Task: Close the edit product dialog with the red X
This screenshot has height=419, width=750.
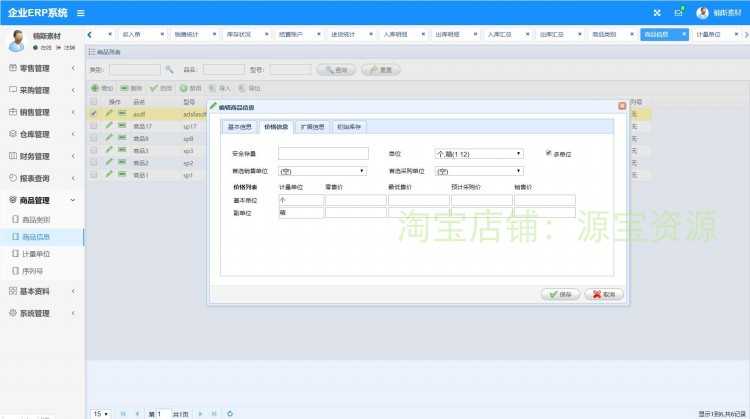Action: tap(622, 106)
